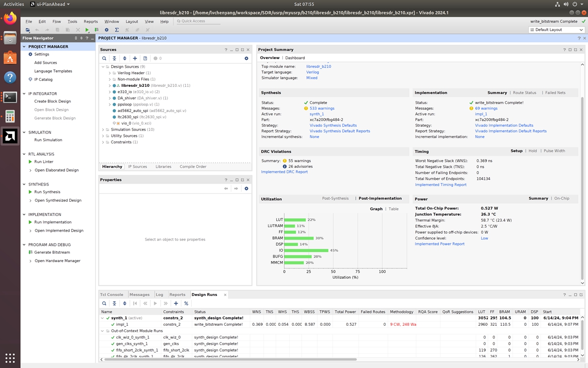588x368 pixels.
Task: Collapse the PROJECT MANAGER section
Action: click(24, 47)
